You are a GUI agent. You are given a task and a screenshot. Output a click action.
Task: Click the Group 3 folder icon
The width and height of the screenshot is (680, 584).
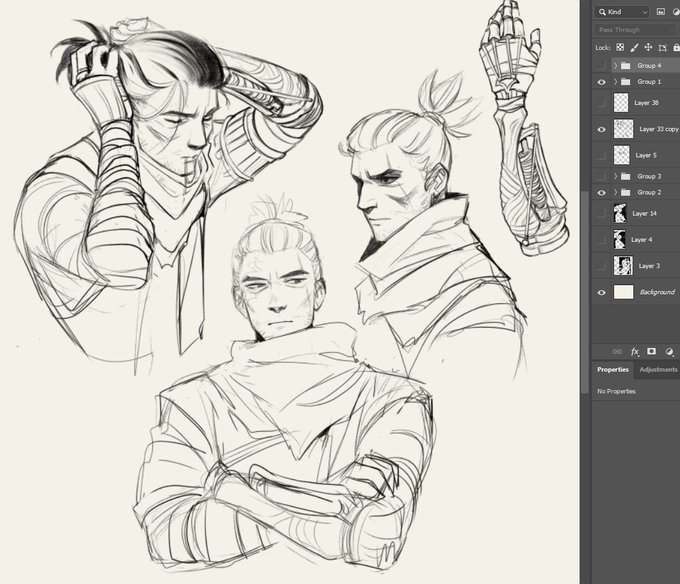click(625, 176)
